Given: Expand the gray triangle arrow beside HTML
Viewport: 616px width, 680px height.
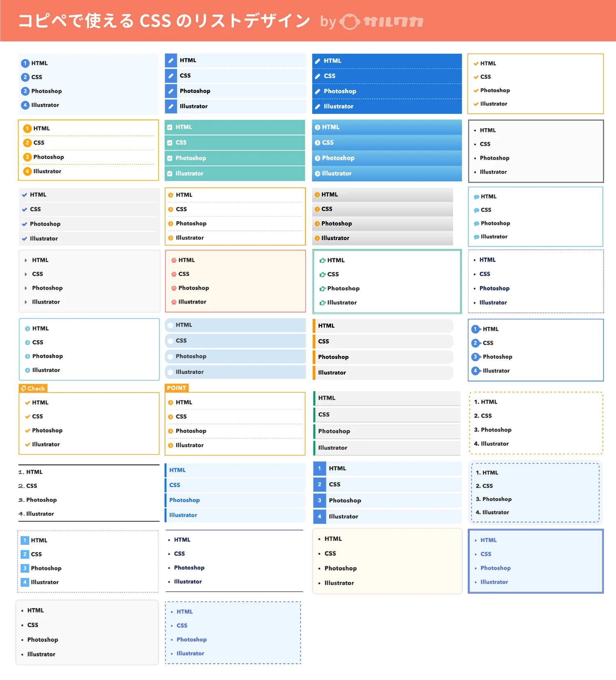Looking at the screenshot, I should click(x=26, y=260).
